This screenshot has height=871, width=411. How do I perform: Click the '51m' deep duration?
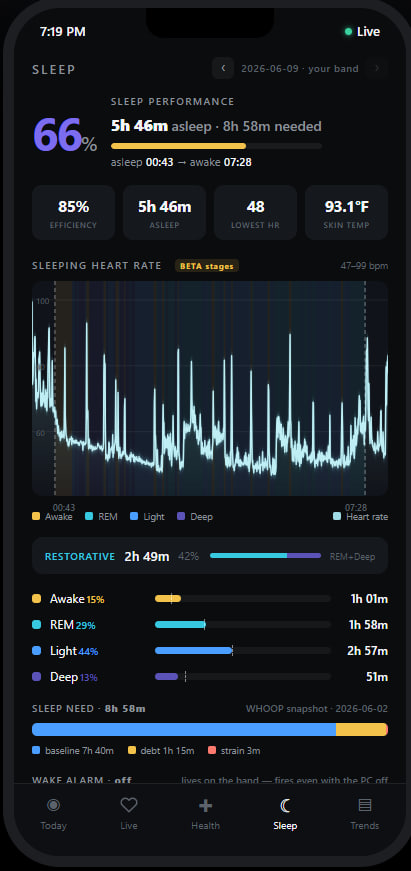click(377, 677)
